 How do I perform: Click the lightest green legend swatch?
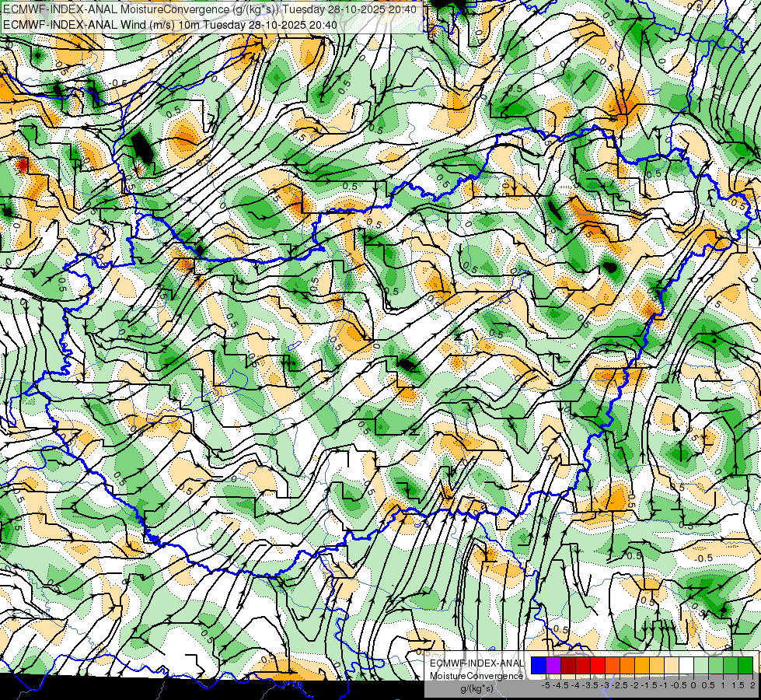[x=701, y=666]
